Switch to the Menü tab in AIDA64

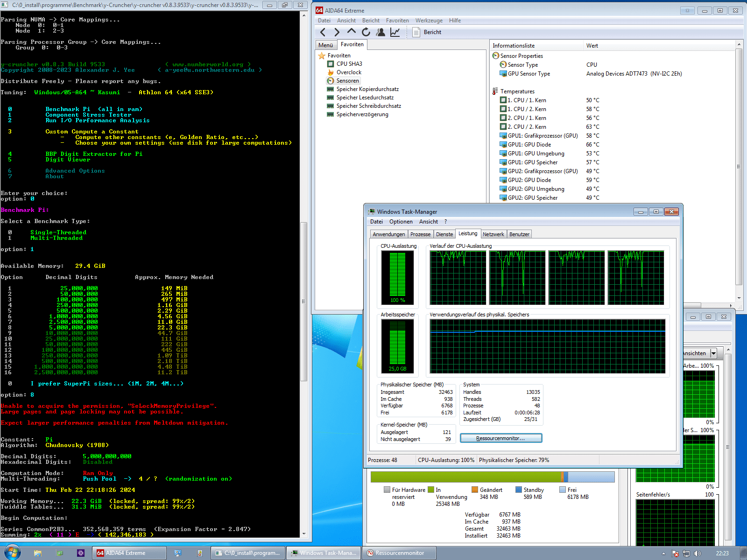click(325, 45)
